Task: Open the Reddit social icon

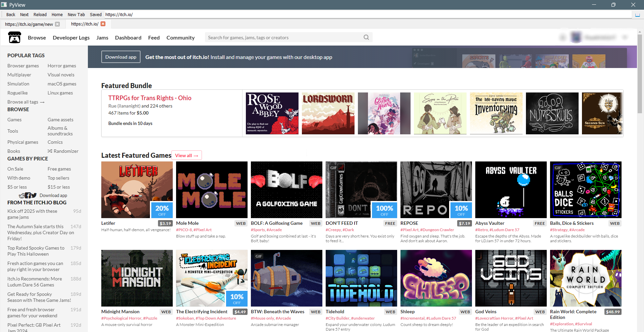Action: pos(22,195)
